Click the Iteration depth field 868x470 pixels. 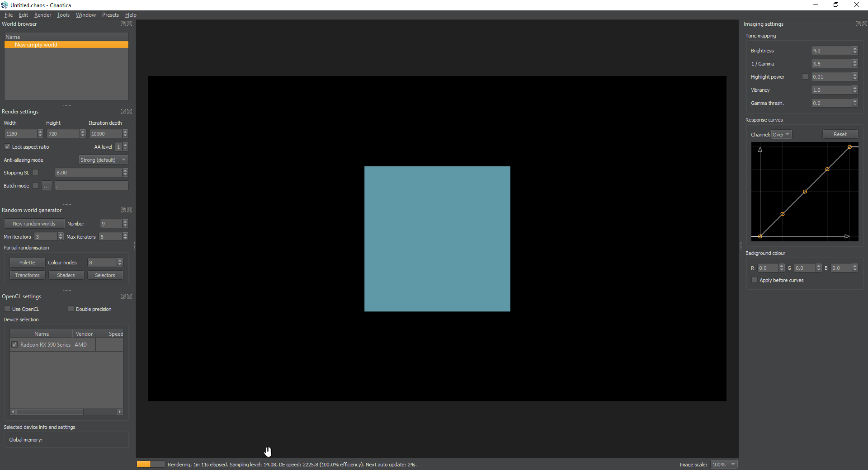(106, 134)
